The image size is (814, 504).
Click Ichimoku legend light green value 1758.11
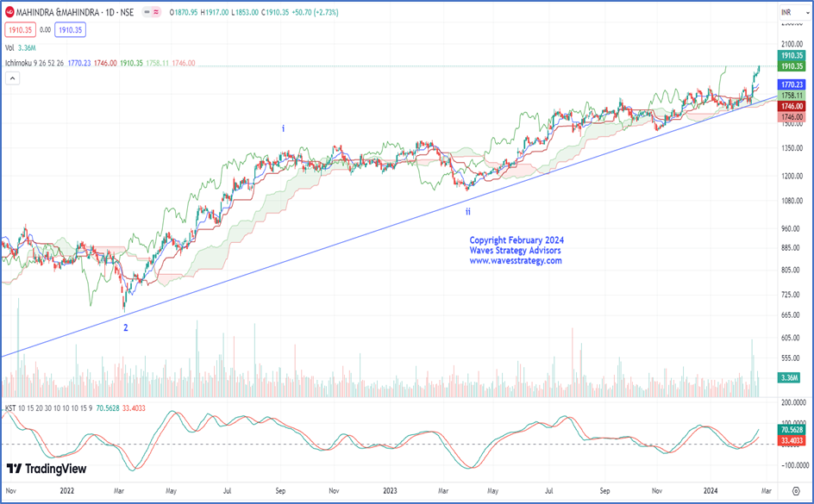click(x=157, y=63)
